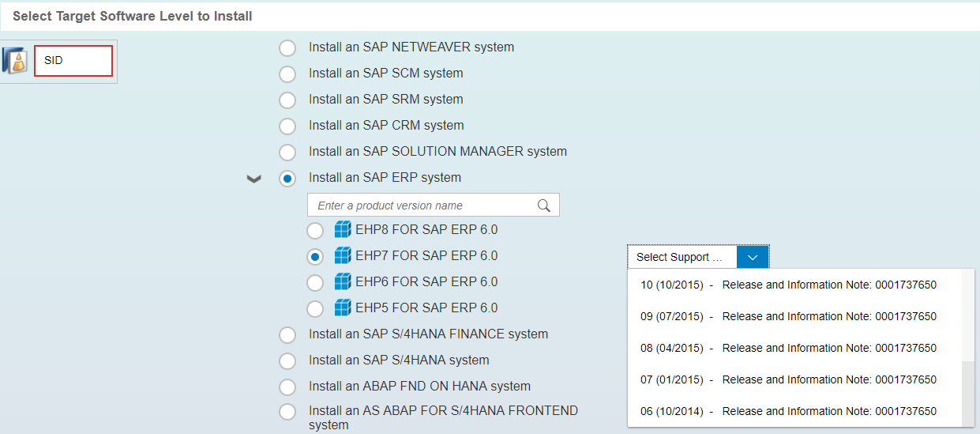Choose EHP6 FOR SAP ERP 6.0 radio

point(315,283)
